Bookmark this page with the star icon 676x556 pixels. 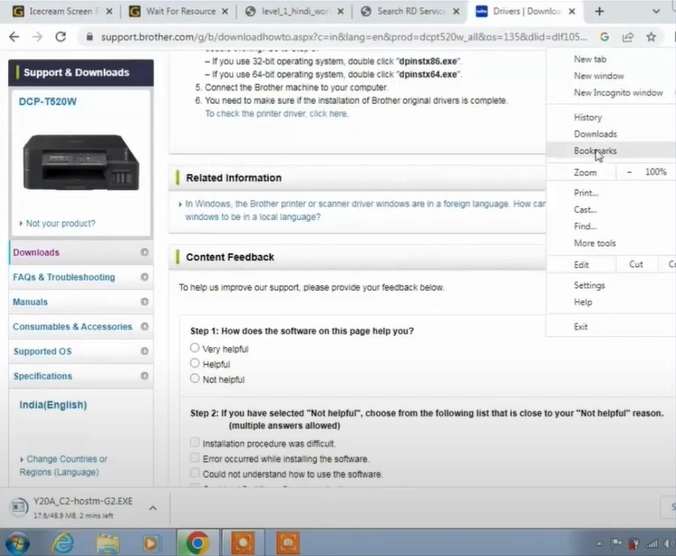(x=651, y=36)
